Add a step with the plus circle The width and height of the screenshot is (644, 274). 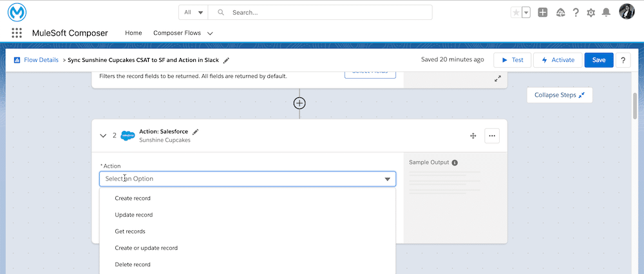pos(299,103)
